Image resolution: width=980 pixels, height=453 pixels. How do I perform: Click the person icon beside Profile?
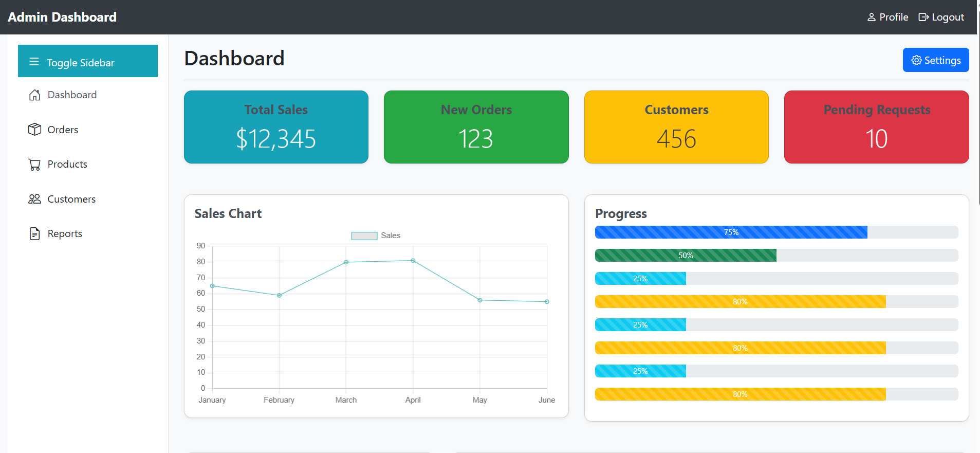point(872,17)
